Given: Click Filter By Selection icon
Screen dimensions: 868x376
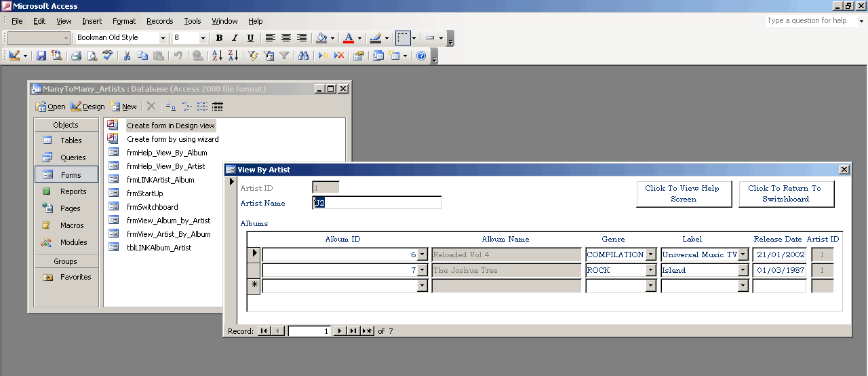Looking at the screenshot, I should click(253, 56).
